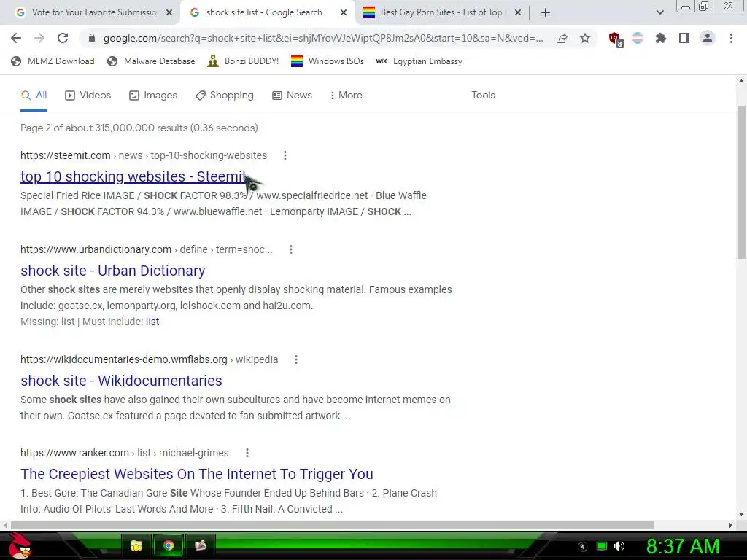This screenshot has width=747, height=560.
Task: Open the Windows ISOs bookmark
Action: (328, 61)
